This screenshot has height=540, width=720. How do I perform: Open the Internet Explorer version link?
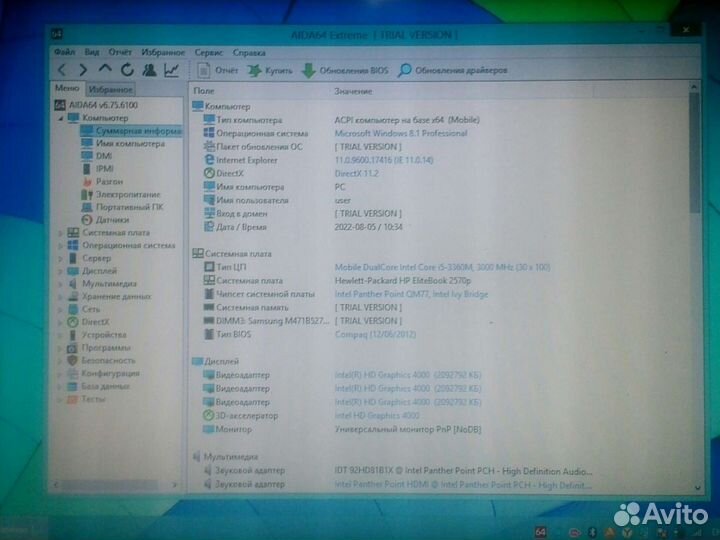coord(384,160)
